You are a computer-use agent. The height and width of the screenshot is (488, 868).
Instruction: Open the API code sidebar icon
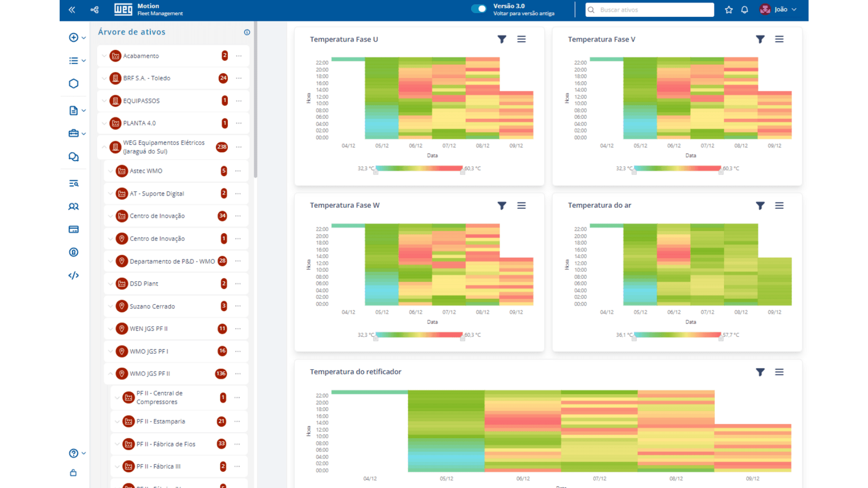tap(74, 275)
